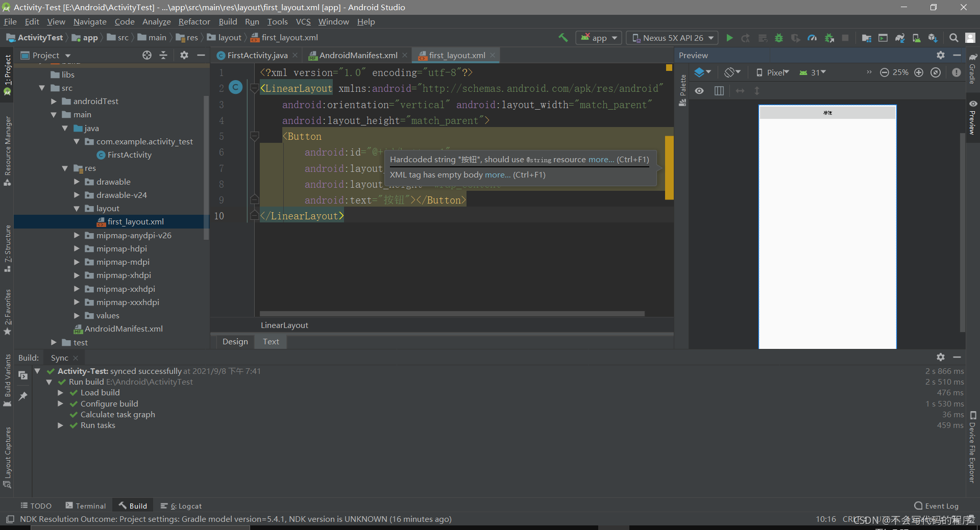The height and width of the screenshot is (530, 980).
Task: Open Project panel settings gear
Action: (x=184, y=55)
